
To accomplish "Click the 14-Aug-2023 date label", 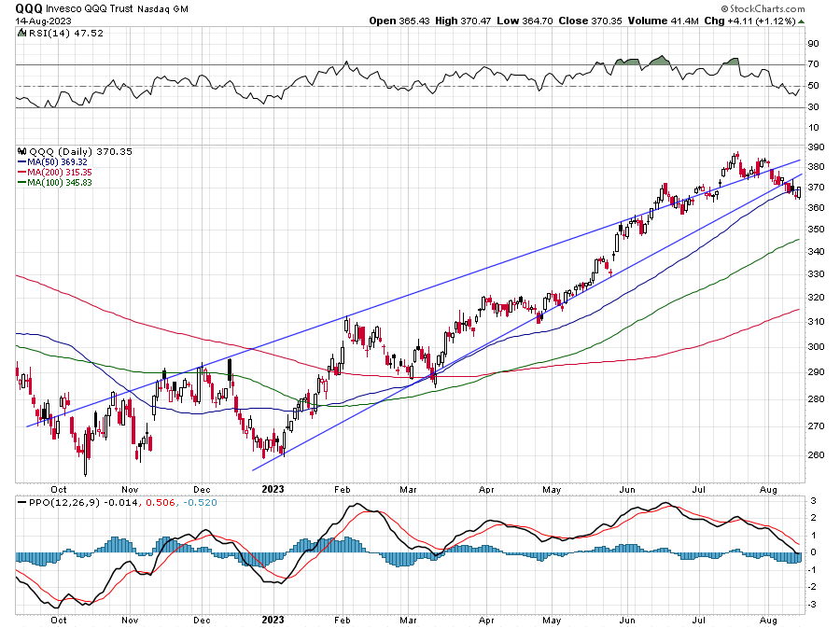I will tap(43, 21).
